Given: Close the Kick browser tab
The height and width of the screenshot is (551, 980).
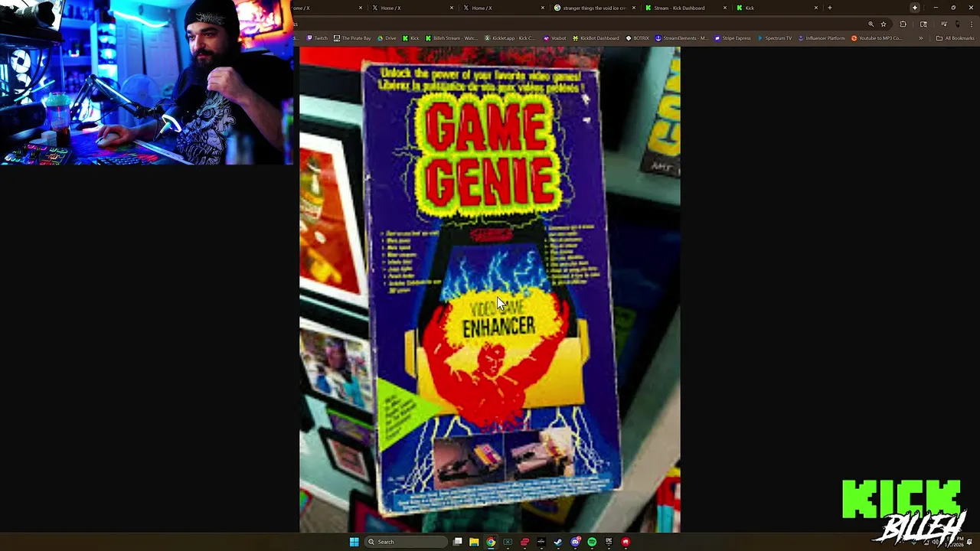Looking at the screenshot, I should click(x=816, y=8).
